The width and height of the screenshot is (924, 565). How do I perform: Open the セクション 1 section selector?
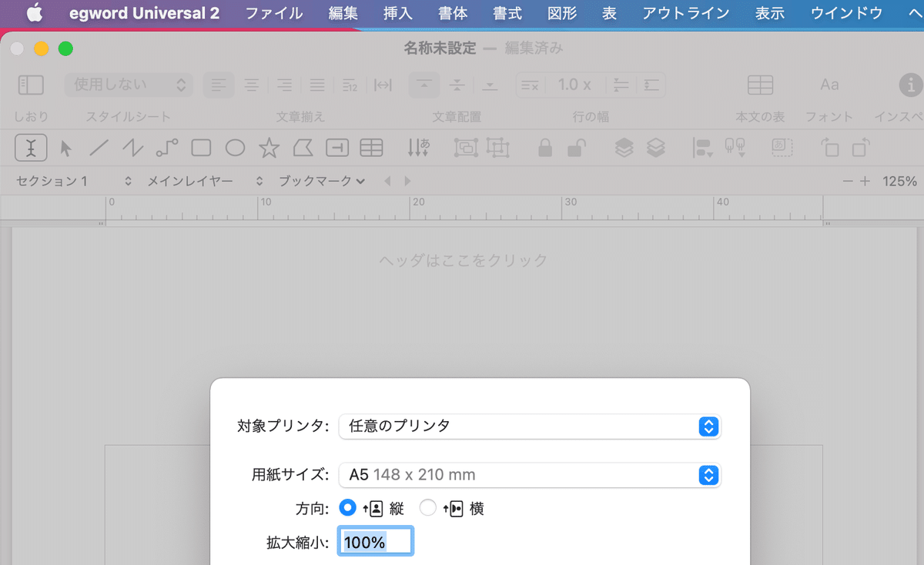coord(74,181)
